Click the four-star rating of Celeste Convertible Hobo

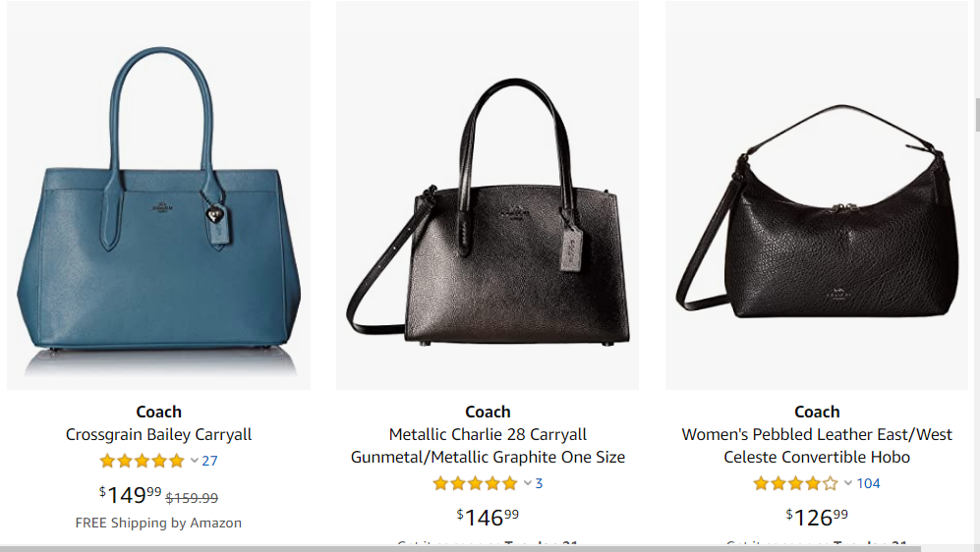coord(795,483)
